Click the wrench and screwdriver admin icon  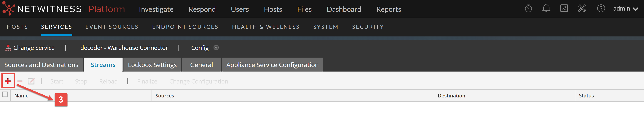coord(582,9)
